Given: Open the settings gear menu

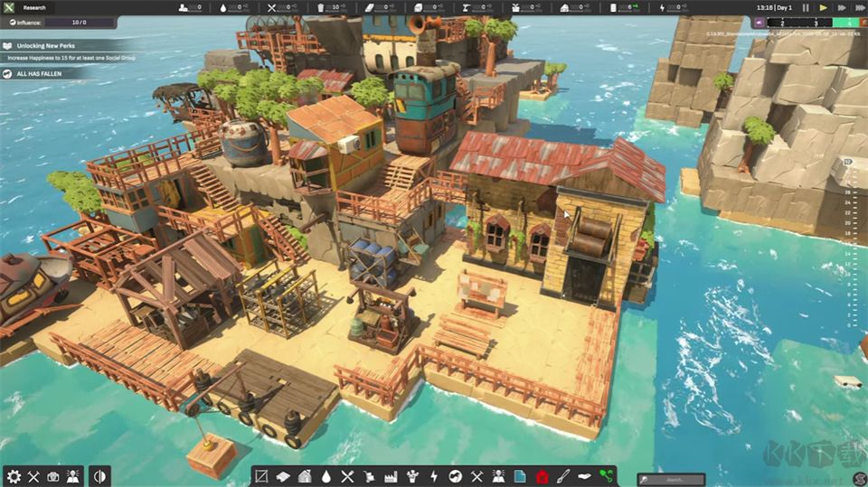Looking at the screenshot, I should click(x=14, y=476).
